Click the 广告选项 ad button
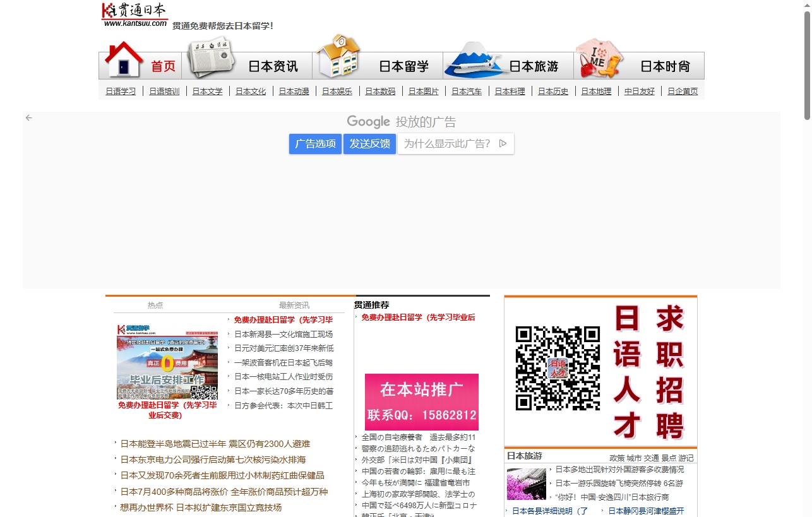This screenshot has width=812, height=517. coord(316,143)
